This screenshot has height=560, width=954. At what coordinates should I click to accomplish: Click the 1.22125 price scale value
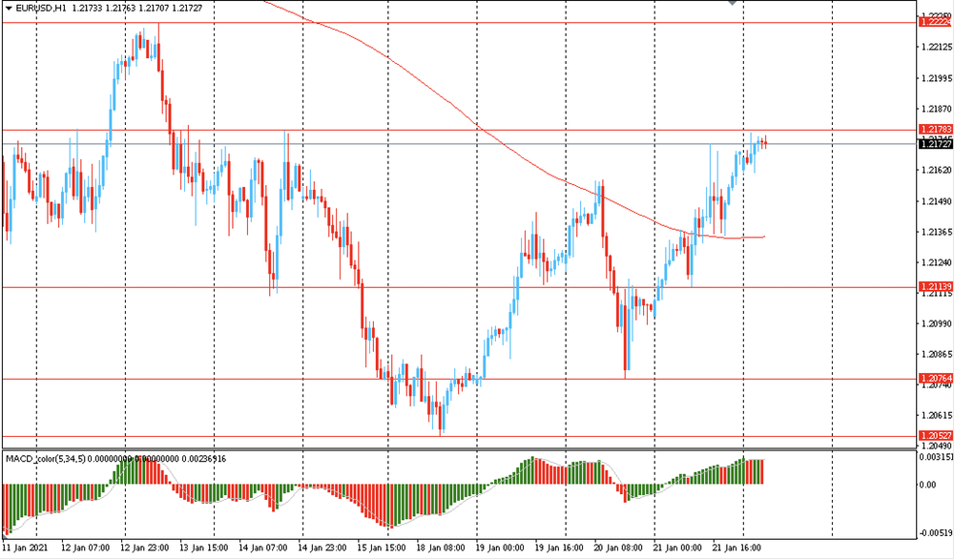pyautogui.click(x=937, y=47)
